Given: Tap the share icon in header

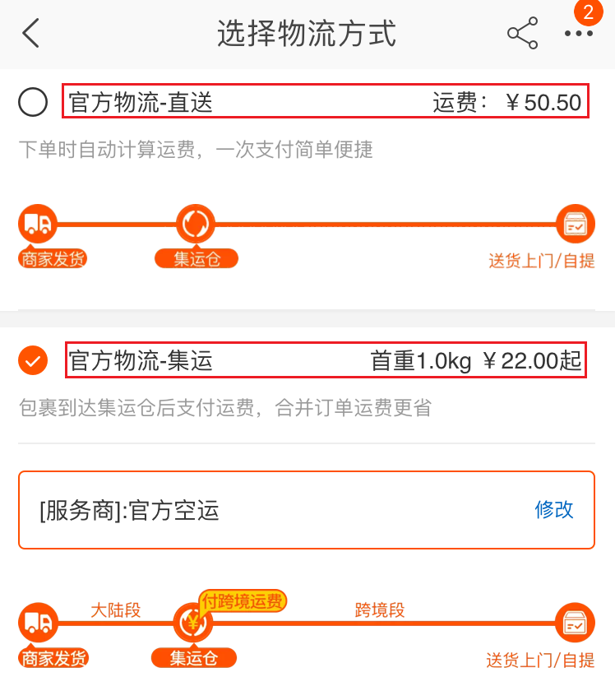Looking at the screenshot, I should (522, 34).
